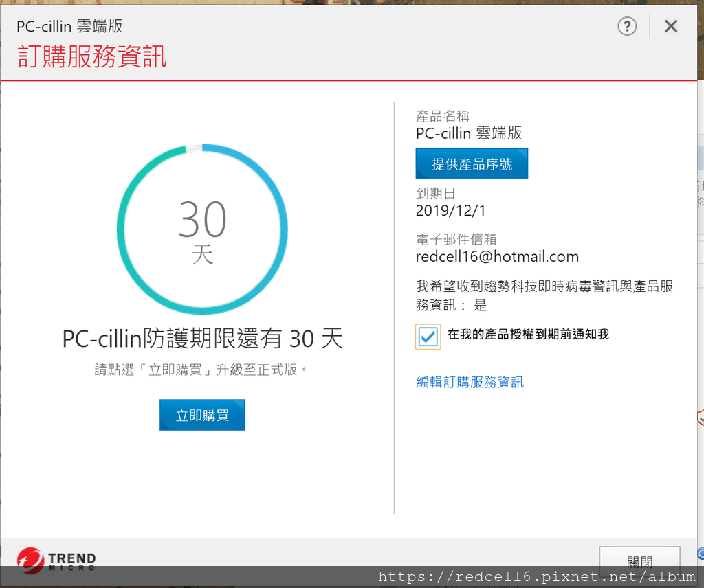Select the expiry date 2019/12/1
Viewport: 704px width, 588px height.
coord(450,210)
